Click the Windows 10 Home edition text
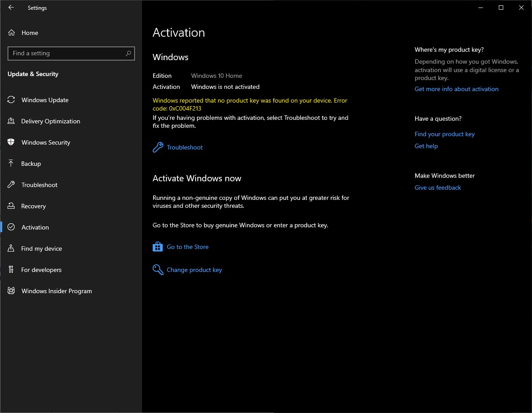This screenshot has height=413, width=532. [216, 76]
